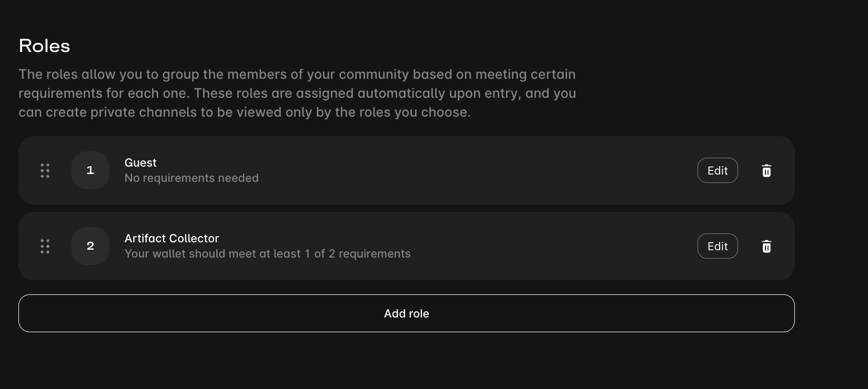Click "1 of 2 requirements" text
This screenshot has width=868, height=389.
coord(358,254)
